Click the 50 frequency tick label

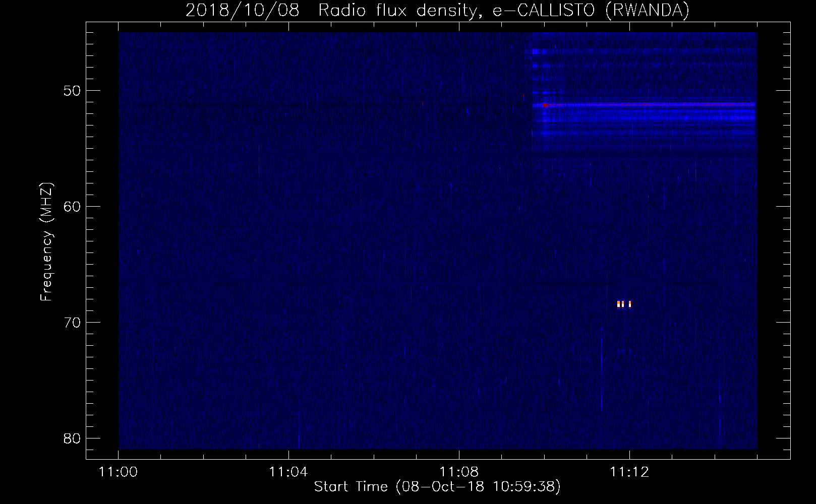tap(73, 91)
